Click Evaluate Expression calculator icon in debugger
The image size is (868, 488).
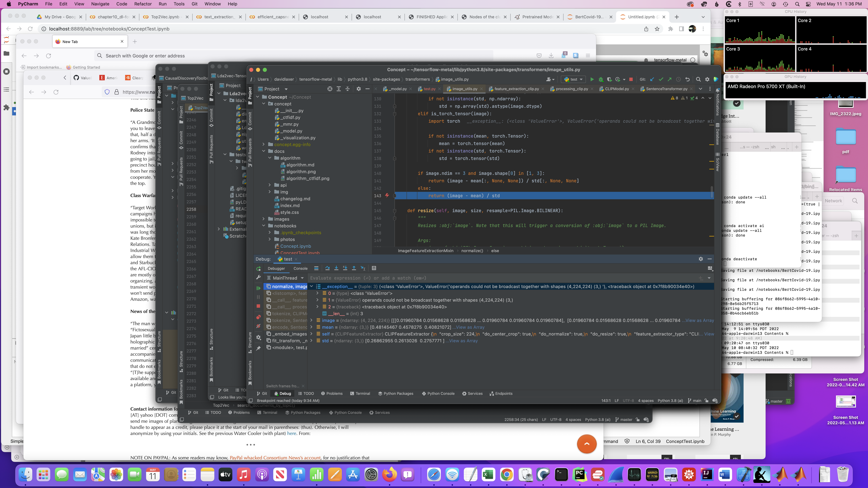pos(374,268)
